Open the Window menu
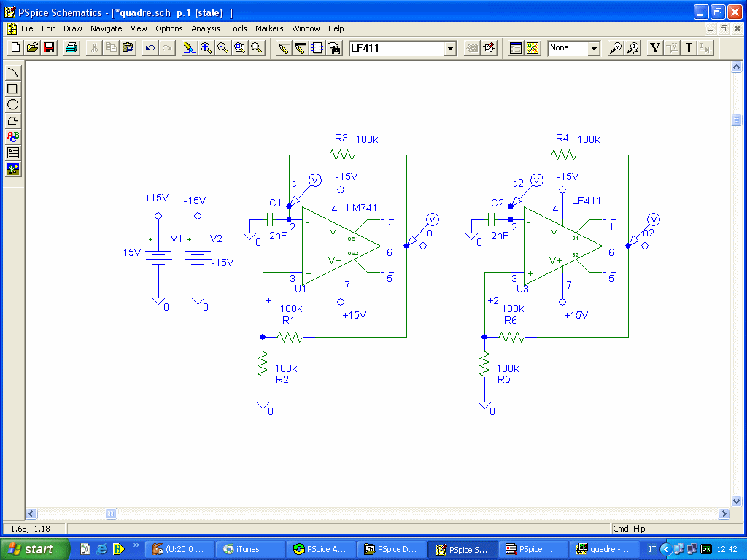 pyautogui.click(x=306, y=28)
